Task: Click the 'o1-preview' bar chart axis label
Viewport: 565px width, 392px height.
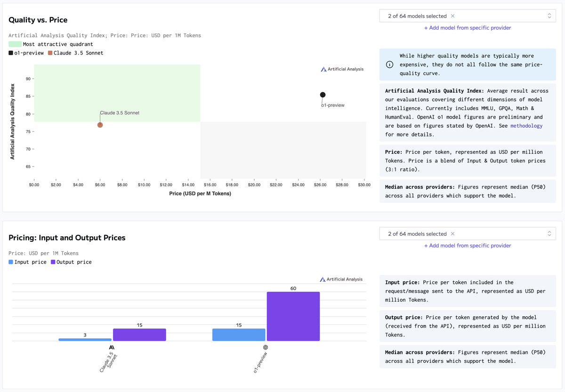Action: coord(260,363)
